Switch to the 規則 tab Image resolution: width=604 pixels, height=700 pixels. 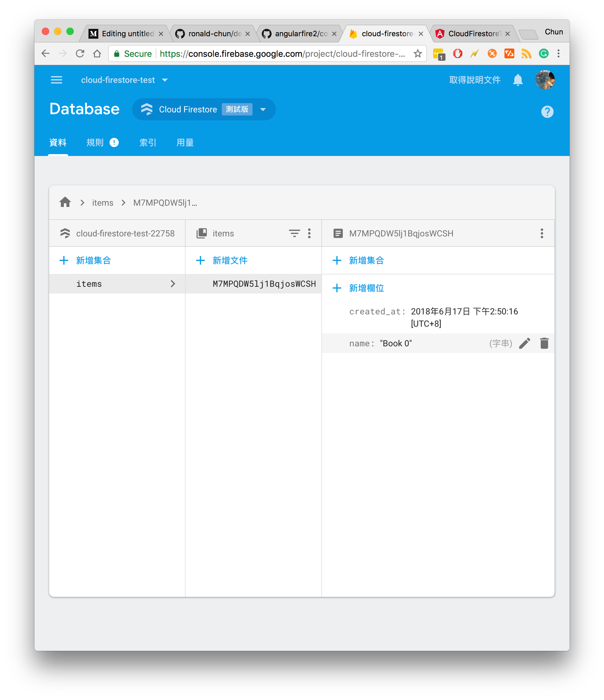coord(95,142)
